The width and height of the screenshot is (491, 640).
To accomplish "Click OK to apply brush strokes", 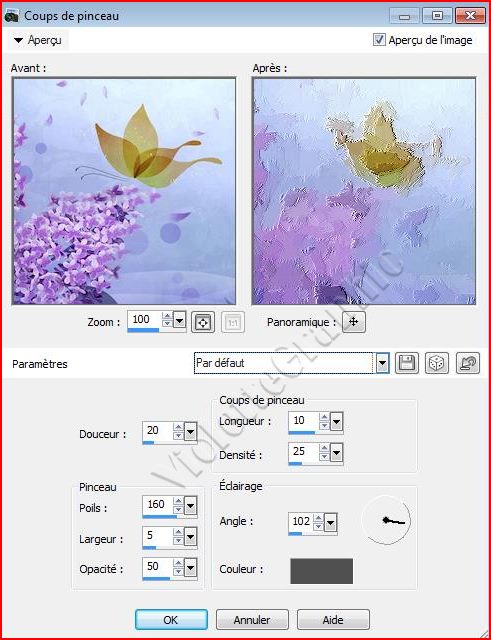I will click(171, 620).
